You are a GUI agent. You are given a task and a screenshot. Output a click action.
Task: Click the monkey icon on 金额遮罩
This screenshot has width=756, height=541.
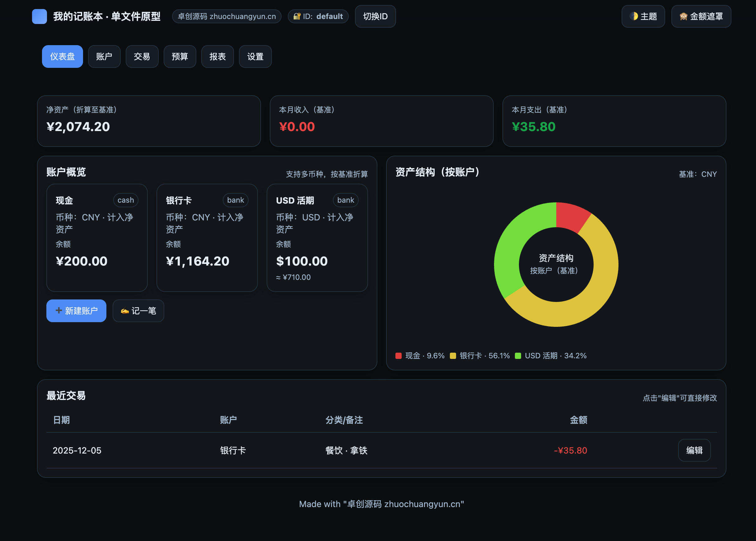[683, 16]
